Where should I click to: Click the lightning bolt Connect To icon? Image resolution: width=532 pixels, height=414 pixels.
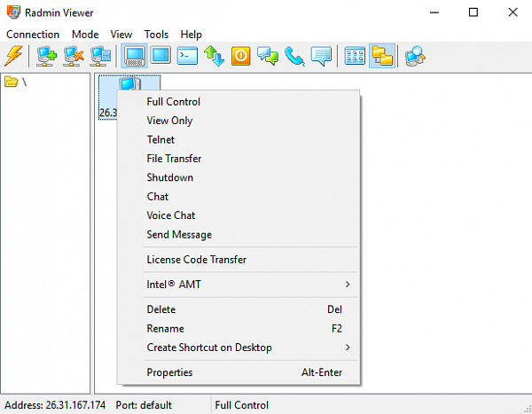point(13,56)
